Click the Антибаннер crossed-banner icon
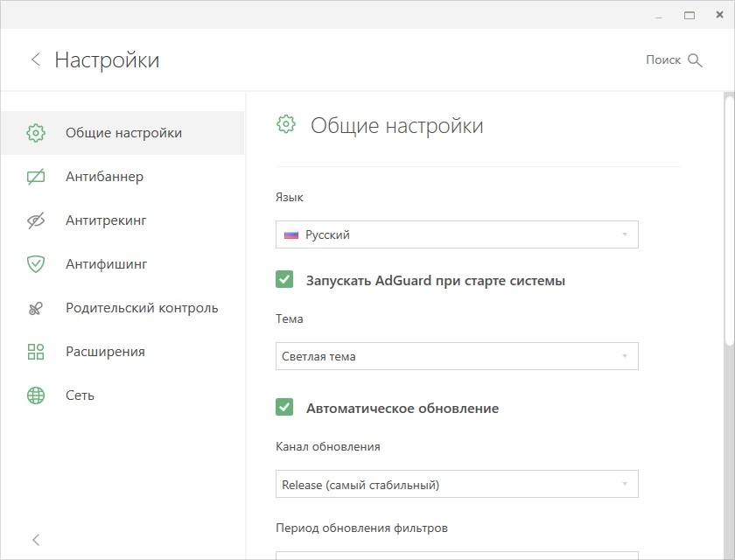The height and width of the screenshot is (560, 735). click(x=36, y=177)
